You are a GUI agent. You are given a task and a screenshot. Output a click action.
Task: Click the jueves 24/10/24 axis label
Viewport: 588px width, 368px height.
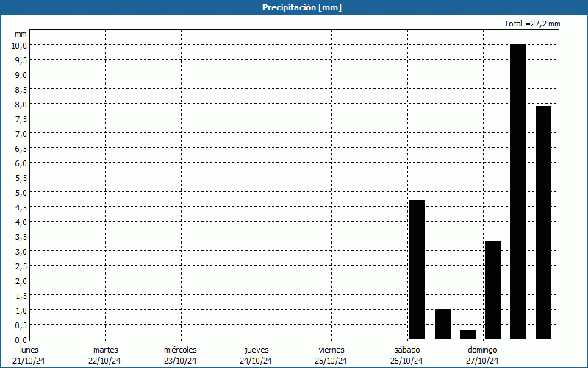tap(256, 355)
